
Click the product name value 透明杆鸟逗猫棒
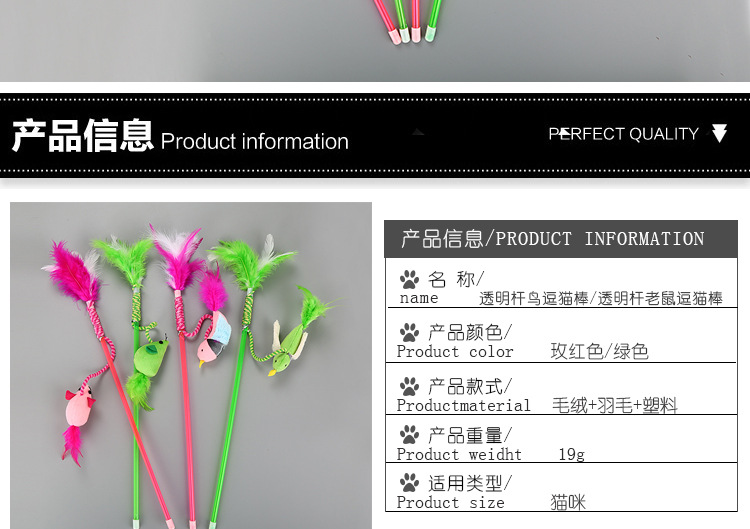pyautogui.click(x=533, y=298)
